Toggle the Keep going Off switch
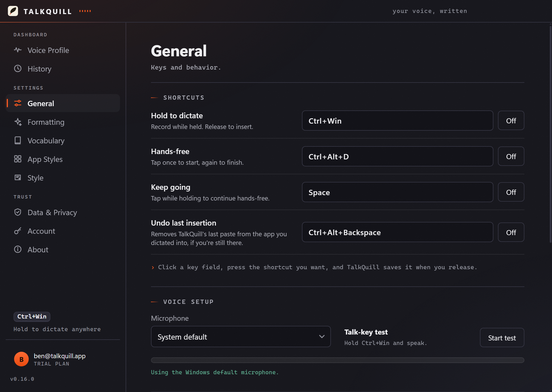Screen dimensions: 552x392 pyautogui.click(x=511, y=192)
